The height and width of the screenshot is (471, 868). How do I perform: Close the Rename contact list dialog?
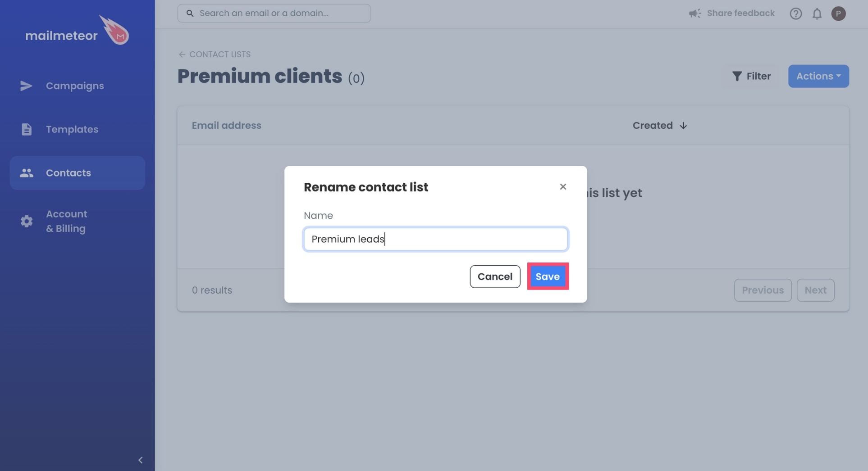tap(563, 186)
